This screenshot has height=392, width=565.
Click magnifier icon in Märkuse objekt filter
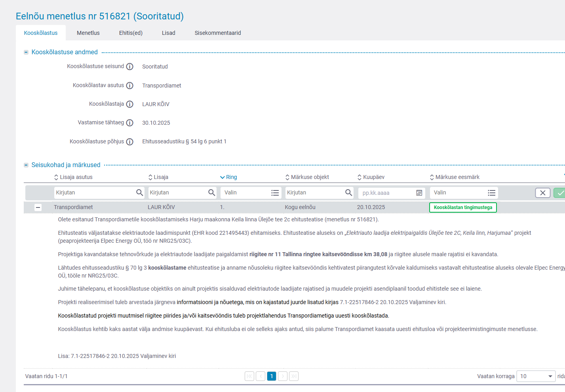pyautogui.click(x=348, y=192)
